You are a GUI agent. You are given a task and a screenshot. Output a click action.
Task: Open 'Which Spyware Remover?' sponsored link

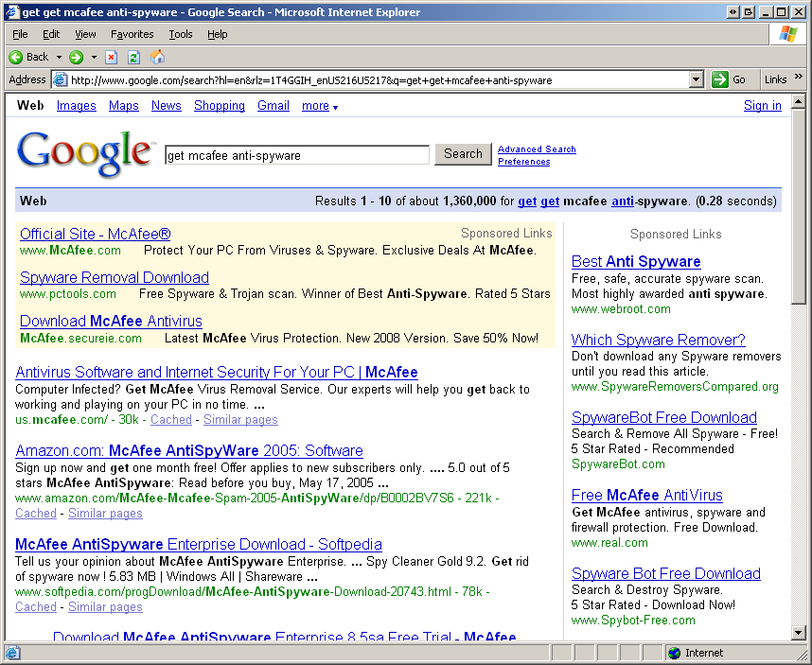click(658, 340)
